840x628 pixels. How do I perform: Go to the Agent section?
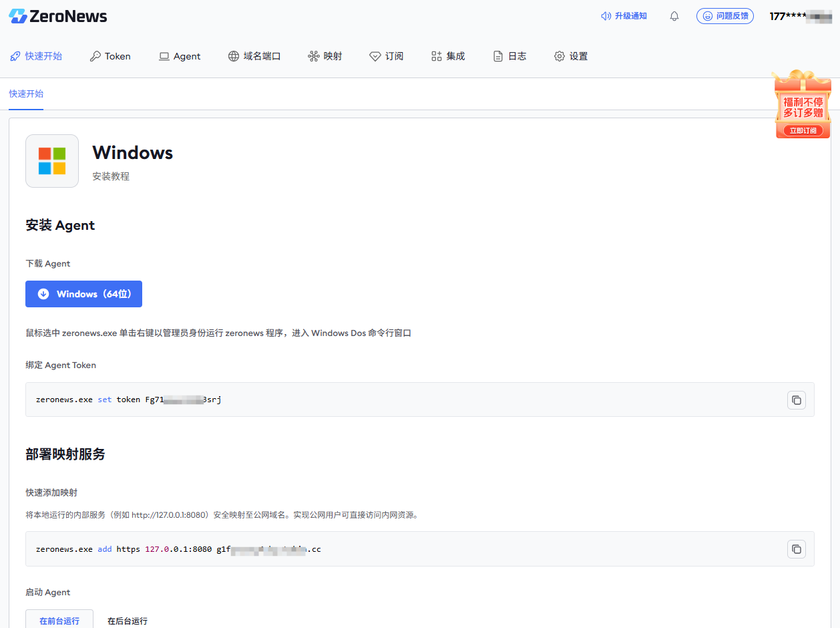(x=180, y=56)
